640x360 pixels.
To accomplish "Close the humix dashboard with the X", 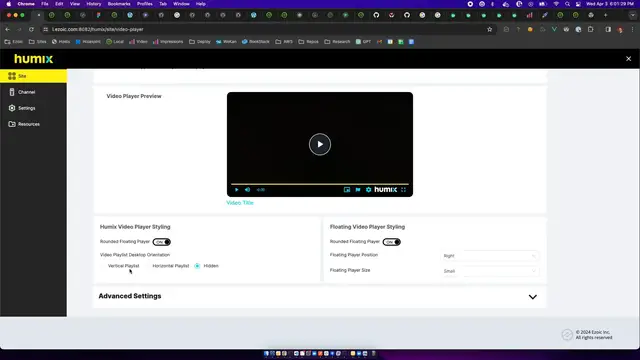I will (x=629, y=59).
